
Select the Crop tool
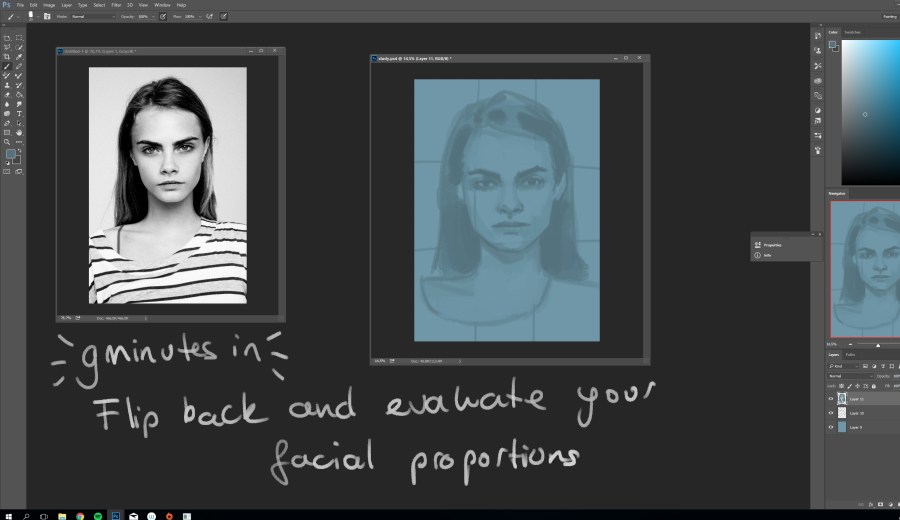8,57
